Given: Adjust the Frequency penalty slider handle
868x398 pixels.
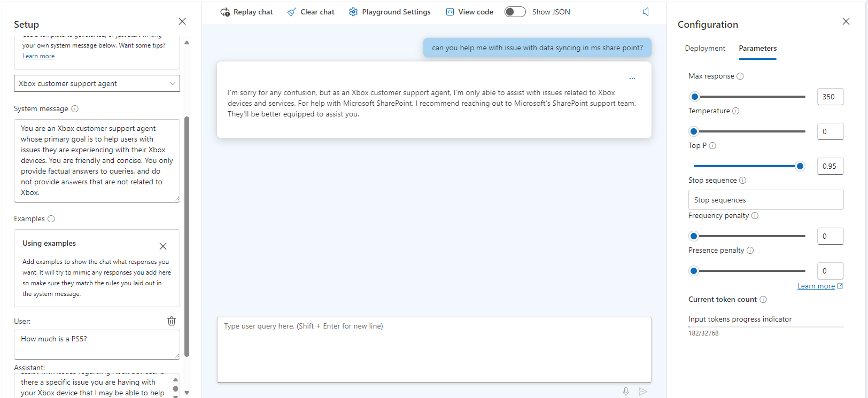Looking at the screenshot, I should 694,236.
